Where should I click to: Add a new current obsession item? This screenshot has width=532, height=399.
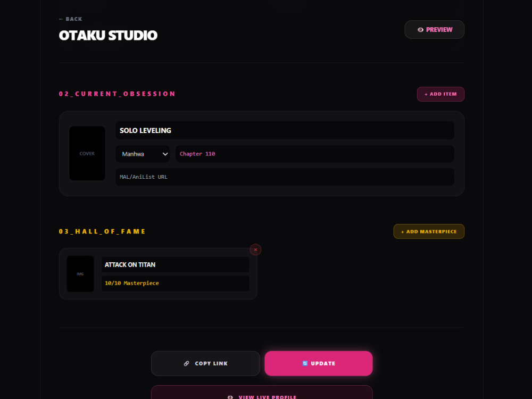point(440,94)
